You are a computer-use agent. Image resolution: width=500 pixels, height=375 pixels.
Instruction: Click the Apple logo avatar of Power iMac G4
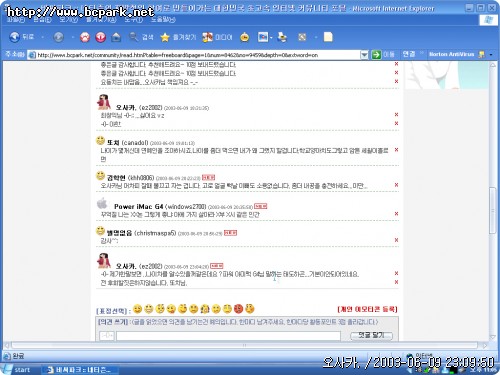(102, 203)
